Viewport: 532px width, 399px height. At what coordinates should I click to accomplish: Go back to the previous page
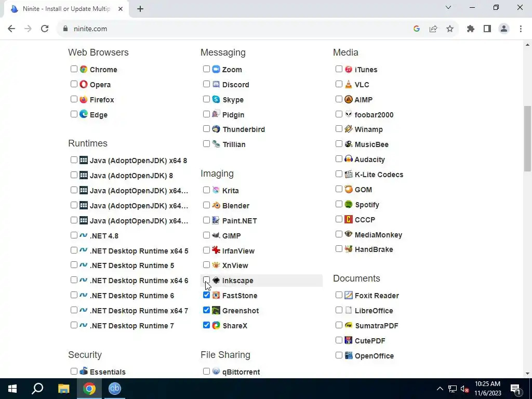11,29
